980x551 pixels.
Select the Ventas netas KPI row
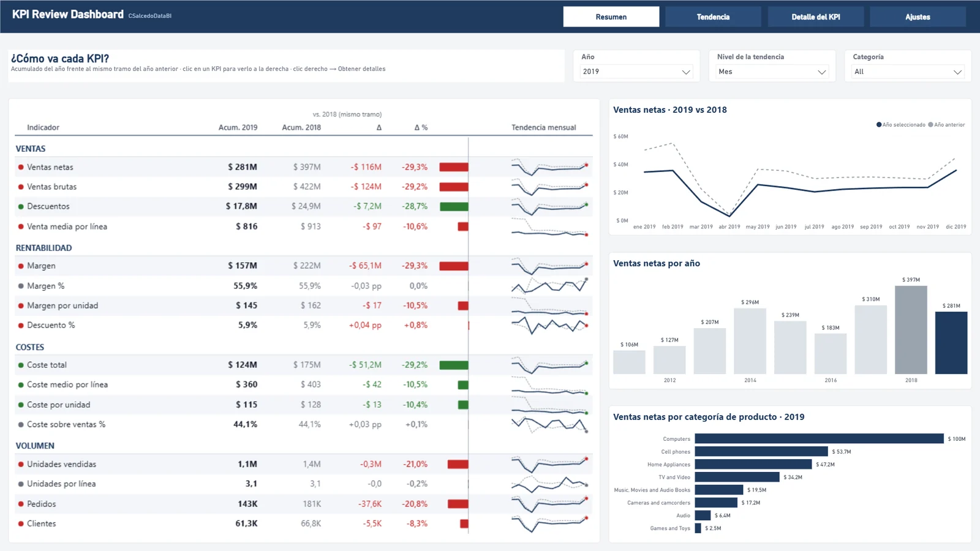coord(304,167)
